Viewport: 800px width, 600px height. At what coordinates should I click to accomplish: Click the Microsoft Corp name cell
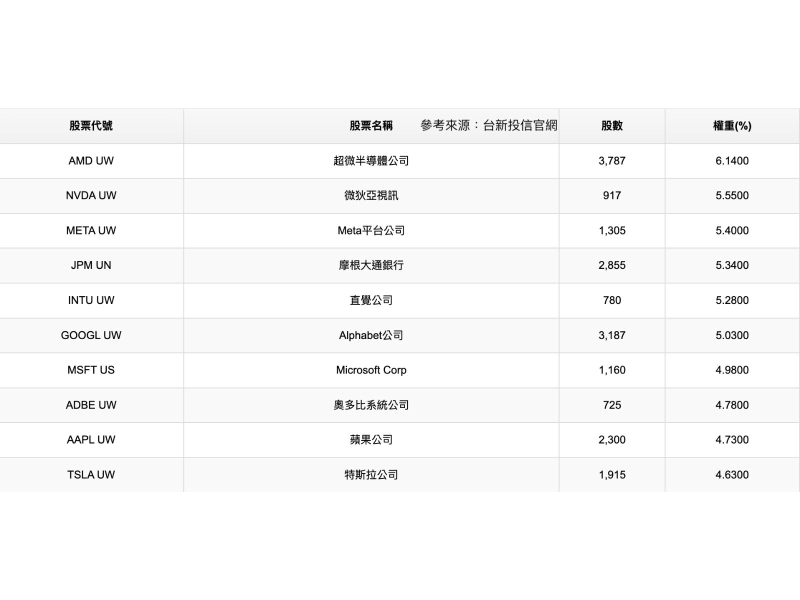[x=371, y=370]
